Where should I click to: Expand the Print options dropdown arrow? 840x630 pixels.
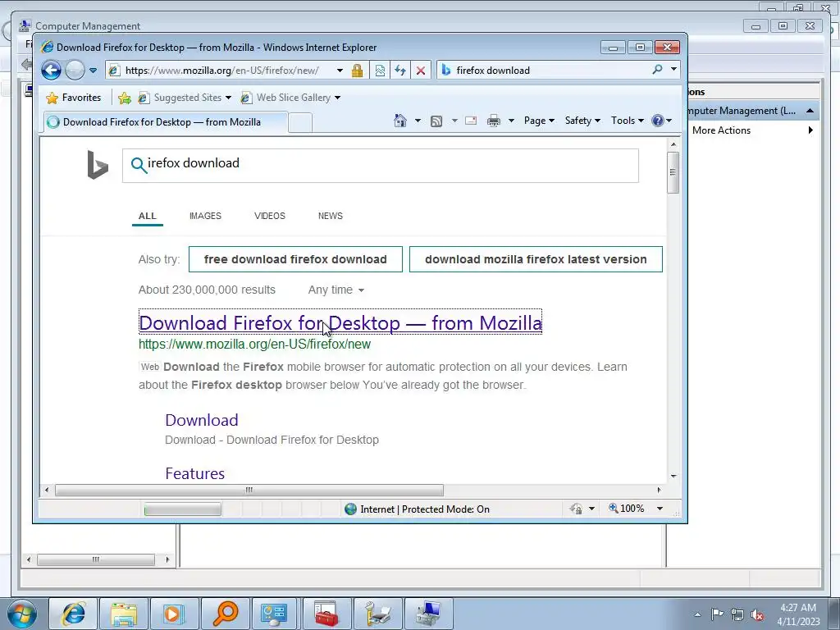(511, 121)
